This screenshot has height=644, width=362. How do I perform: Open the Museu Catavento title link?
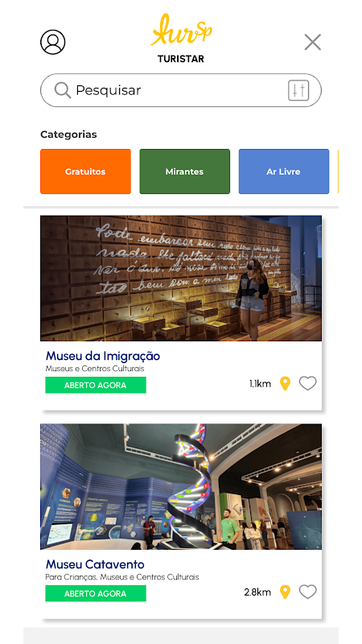coord(95,564)
